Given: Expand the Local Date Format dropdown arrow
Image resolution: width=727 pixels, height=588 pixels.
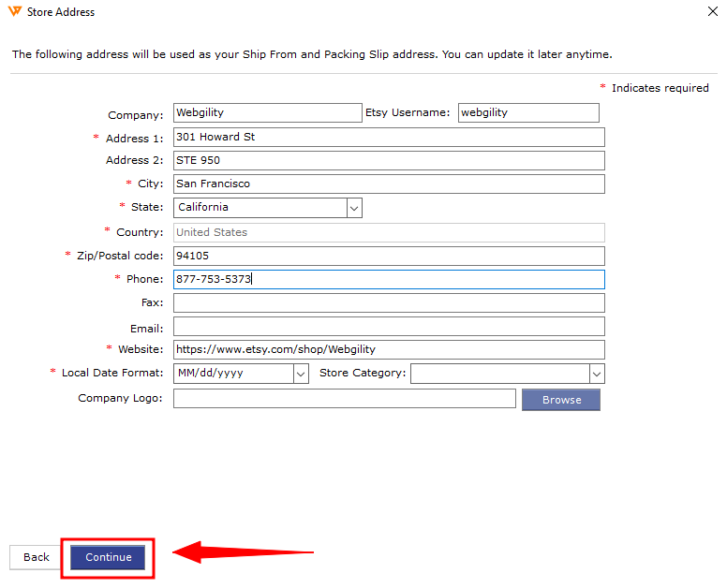Looking at the screenshot, I should point(301,374).
